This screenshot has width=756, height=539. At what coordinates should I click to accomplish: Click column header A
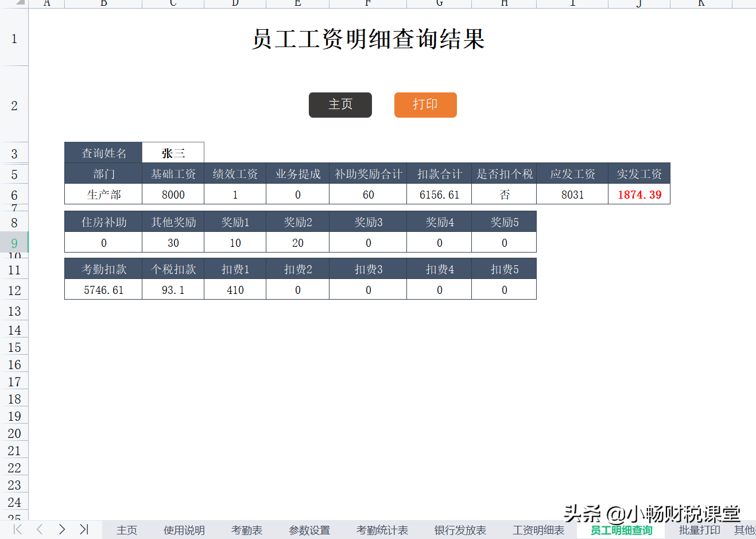click(46, 3)
